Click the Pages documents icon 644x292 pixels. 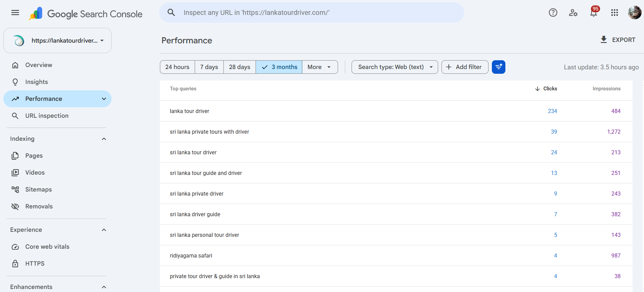pyautogui.click(x=15, y=156)
